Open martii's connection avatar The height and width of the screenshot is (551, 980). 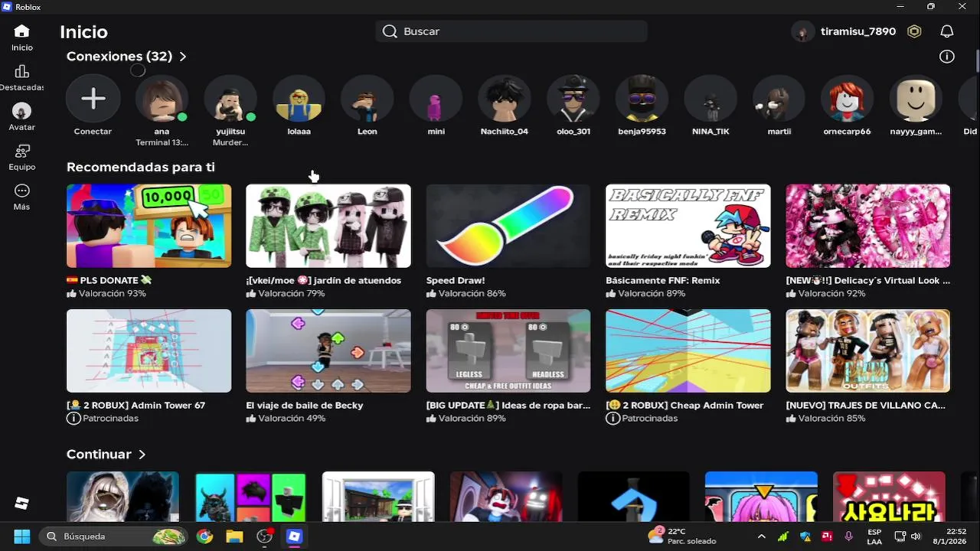779,98
